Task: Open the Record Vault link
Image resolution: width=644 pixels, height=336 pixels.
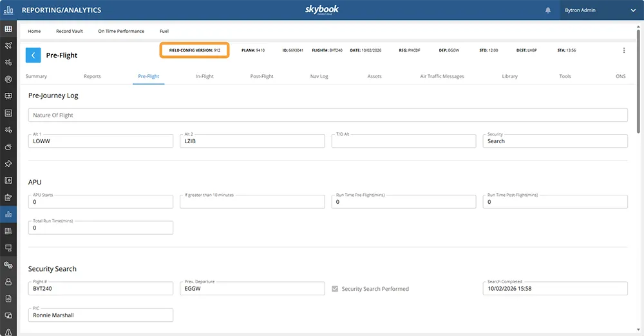Action: 69,31
